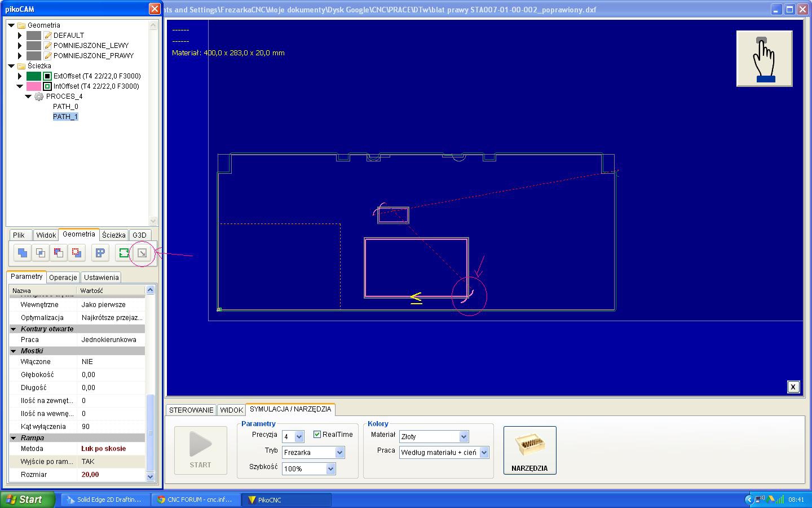This screenshot has height=508, width=812.
Task: Open the Tryb Frezarka dropdown
Action: click(339, 452)
